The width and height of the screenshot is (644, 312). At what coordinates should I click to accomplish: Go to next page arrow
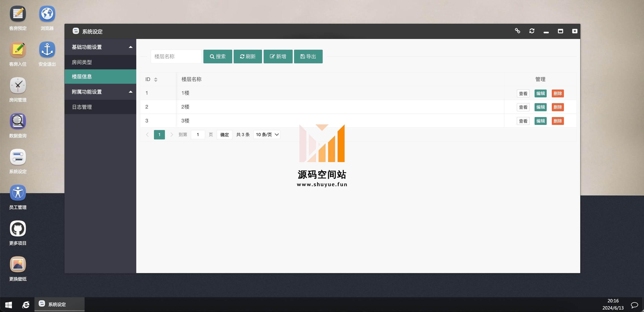click(x=171, y=135)
